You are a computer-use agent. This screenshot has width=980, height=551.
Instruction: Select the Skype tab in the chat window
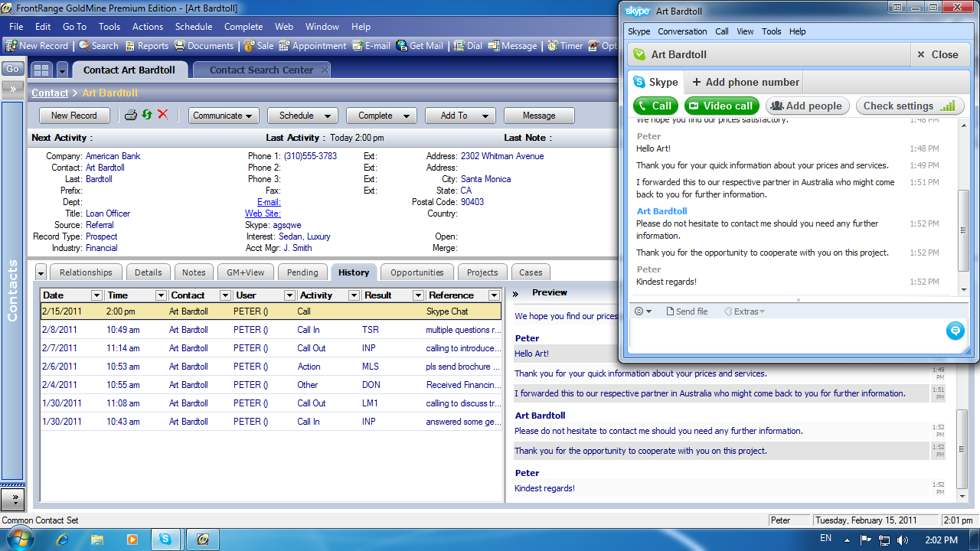[x=655, y=82]
